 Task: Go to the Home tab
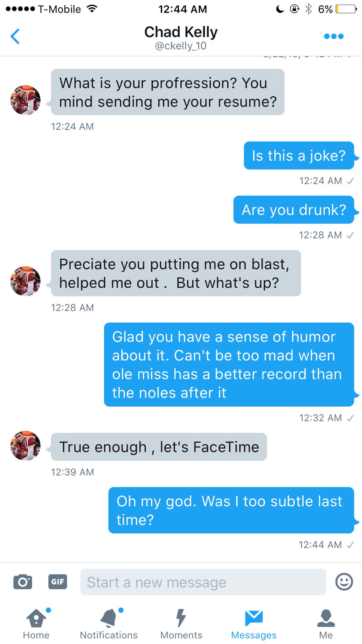(x=36, y=624)
